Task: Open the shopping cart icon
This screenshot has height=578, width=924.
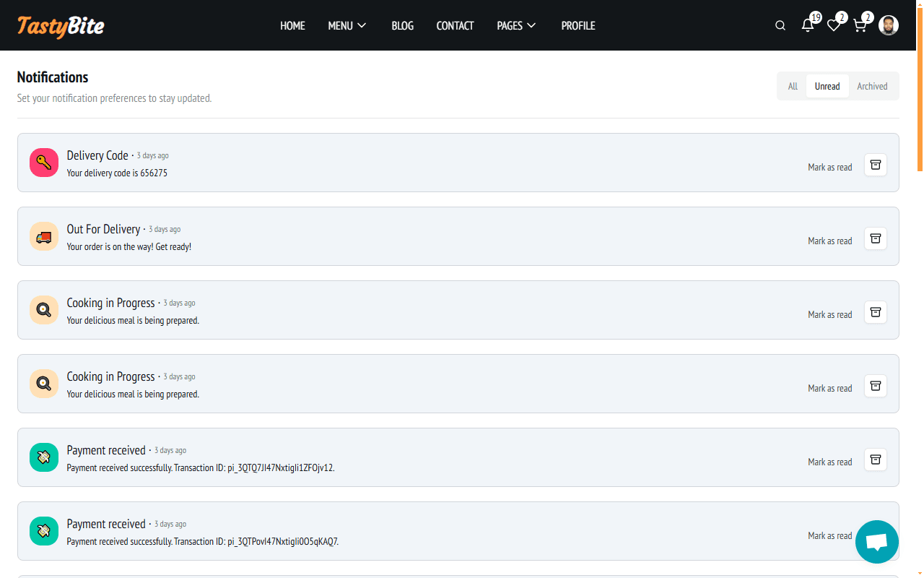Action: pyautogui.click(x=860, y=26)
